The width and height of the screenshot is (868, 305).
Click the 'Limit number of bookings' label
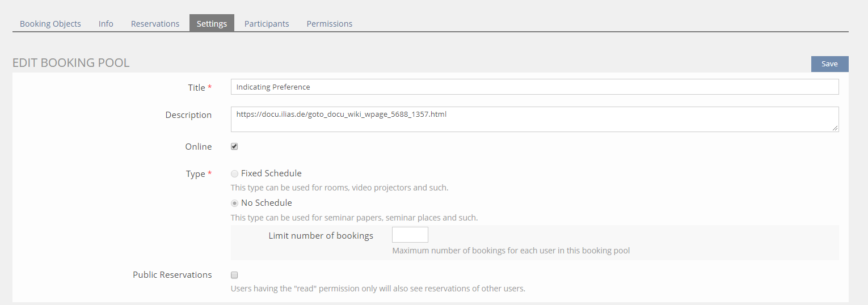[321, 236]
